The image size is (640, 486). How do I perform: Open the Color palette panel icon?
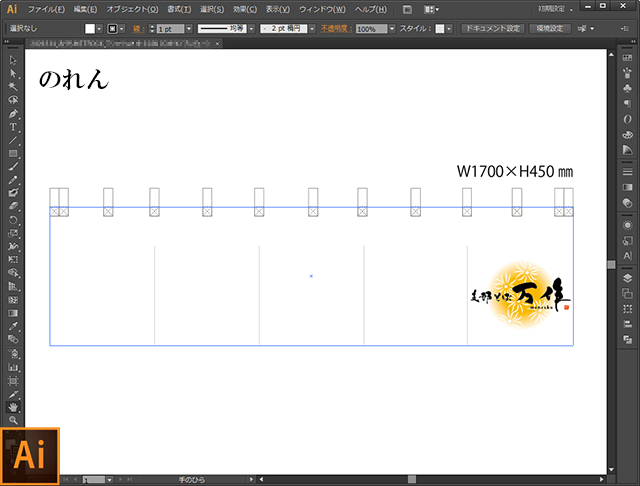627,134
